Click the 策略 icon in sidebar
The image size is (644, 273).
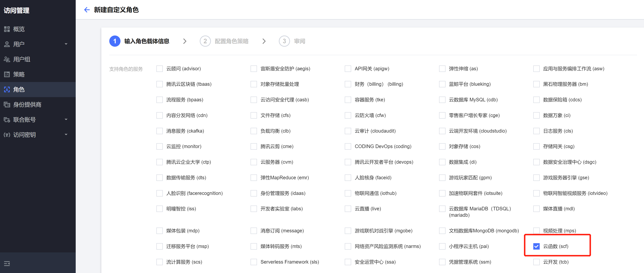[x=7, y=74]
